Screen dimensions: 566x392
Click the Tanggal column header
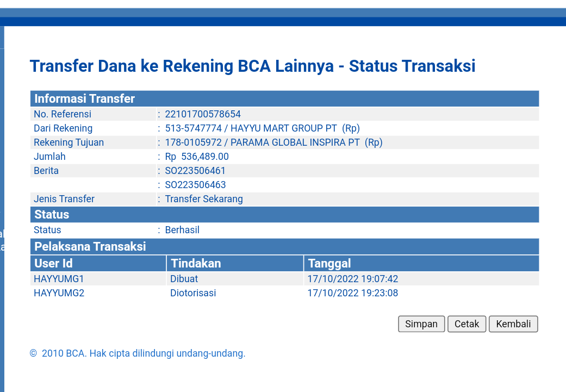(329, 264)
